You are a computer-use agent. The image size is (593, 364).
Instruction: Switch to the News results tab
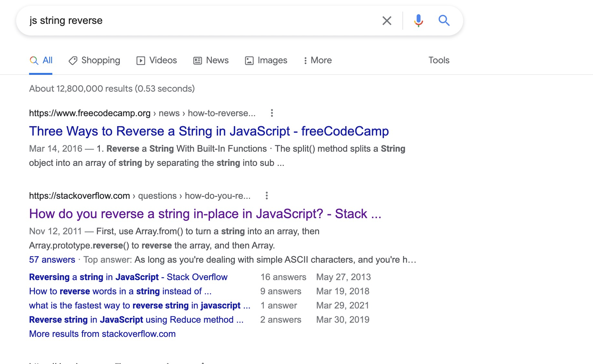click(211, 60)
